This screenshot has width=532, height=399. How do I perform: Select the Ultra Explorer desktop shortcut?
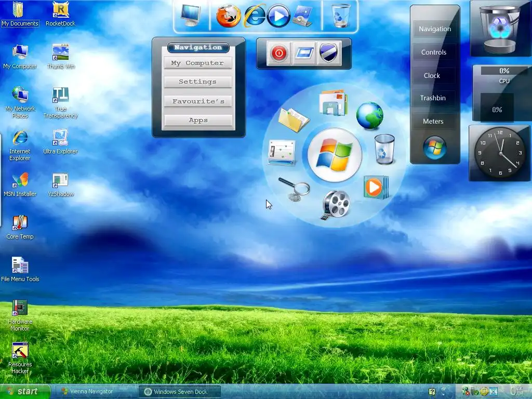point(60,141)
